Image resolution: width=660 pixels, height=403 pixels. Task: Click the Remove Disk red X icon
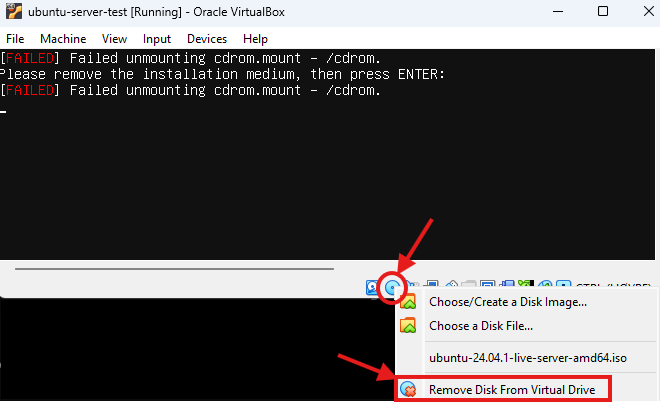[x=408, y=390]
